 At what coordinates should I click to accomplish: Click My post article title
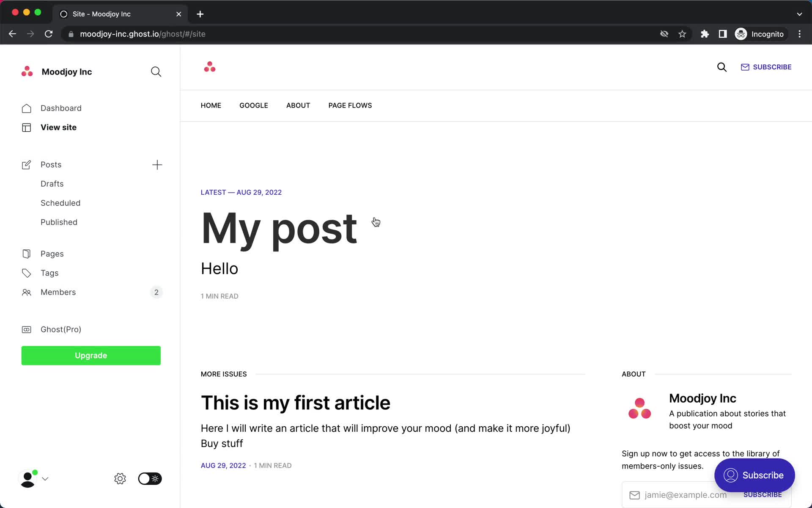[279, 228]
